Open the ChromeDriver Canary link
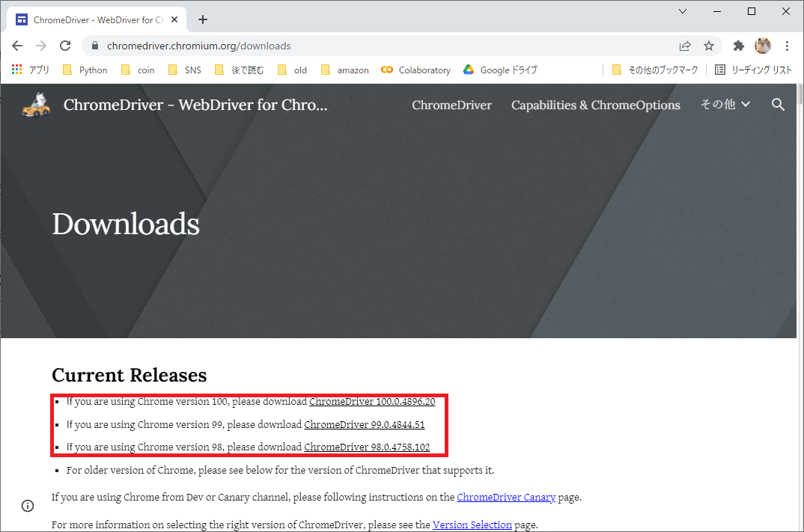804x532 pixels. tap(506, 497)
